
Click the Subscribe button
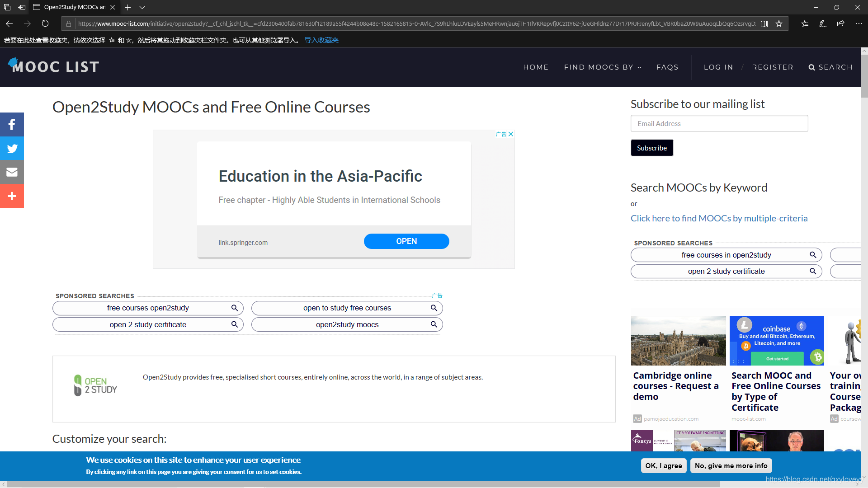(651, 148)
